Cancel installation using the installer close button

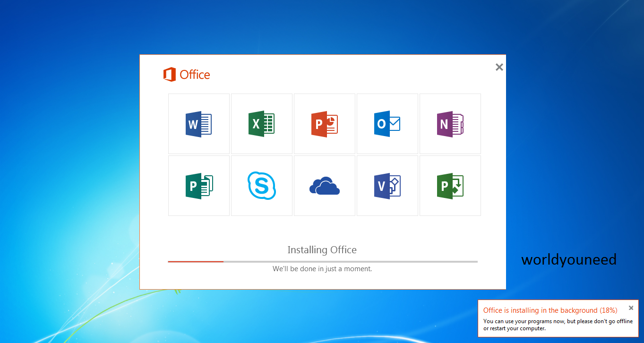pos(499,67)
